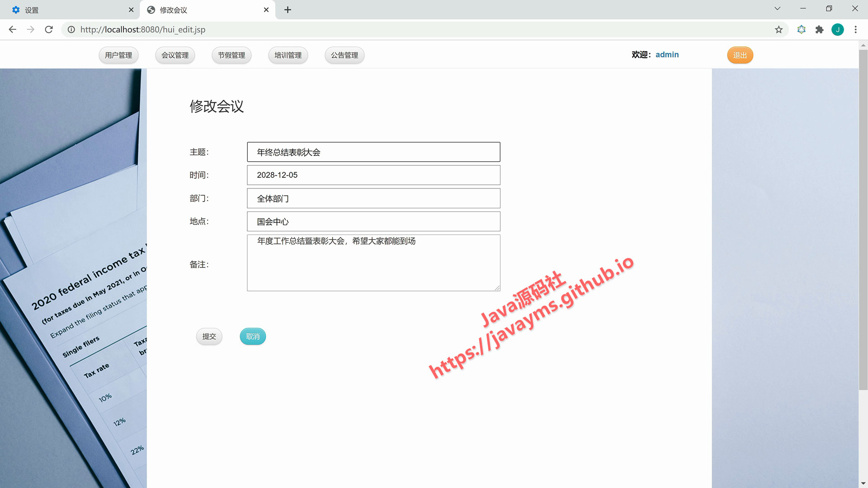Open the extensions puzzle icon
Viewport: 868px width, 488px height.
pyautogui.click(x=819, y=29)
